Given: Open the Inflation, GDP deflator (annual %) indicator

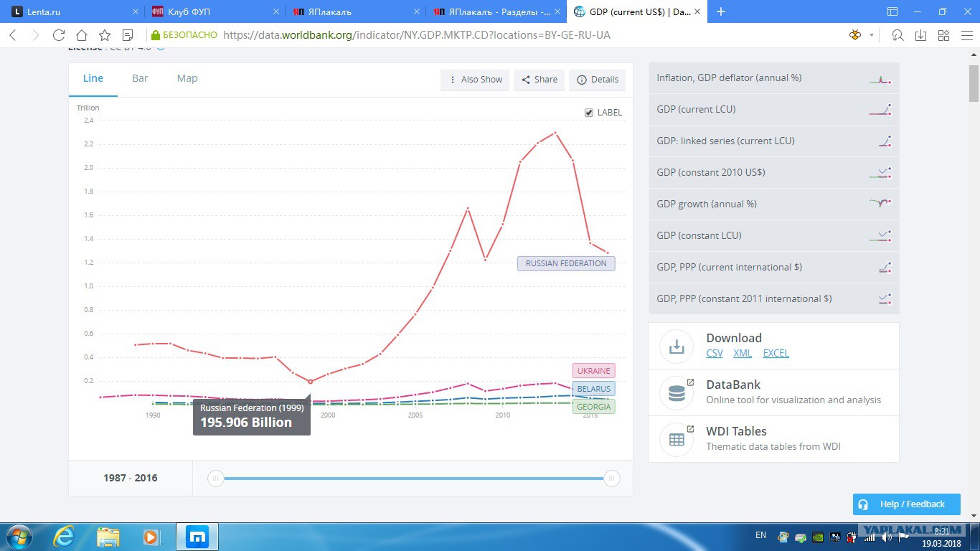Looking at the screenshot, I should pos(774,78).
